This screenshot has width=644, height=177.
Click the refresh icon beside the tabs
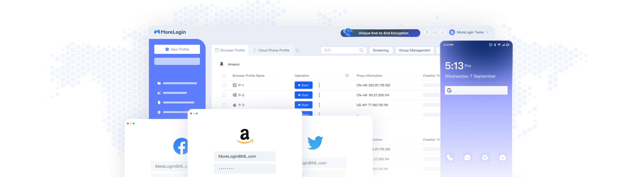pyautogui.click(x=297, y=50)
